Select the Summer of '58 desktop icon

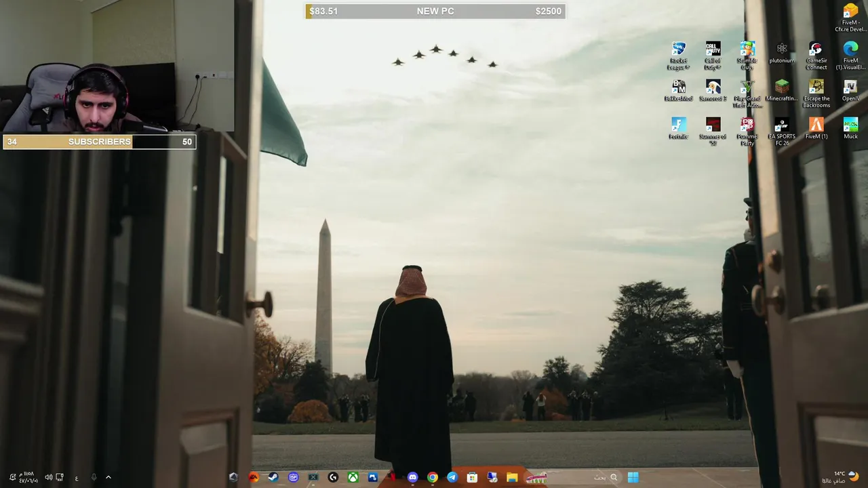(713, 131)
